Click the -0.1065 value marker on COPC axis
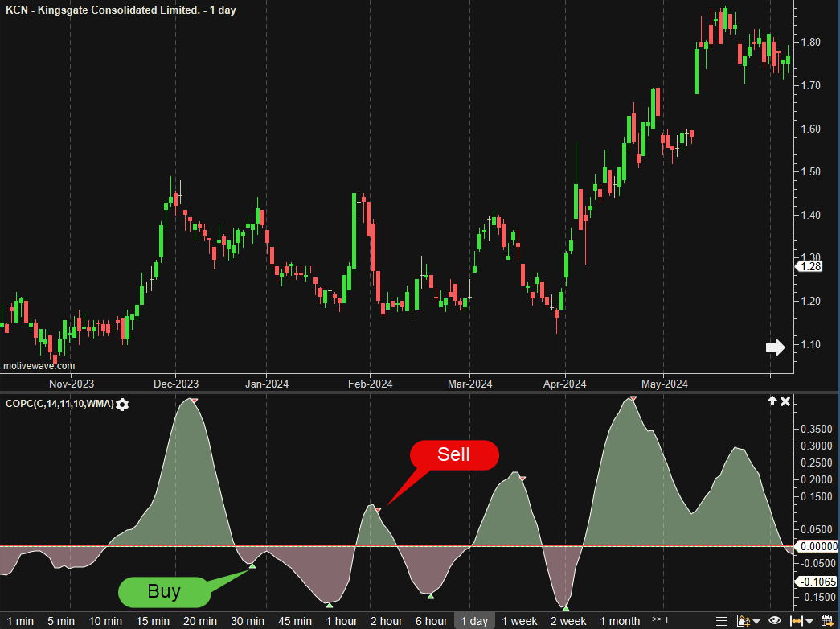 (816, 582)
